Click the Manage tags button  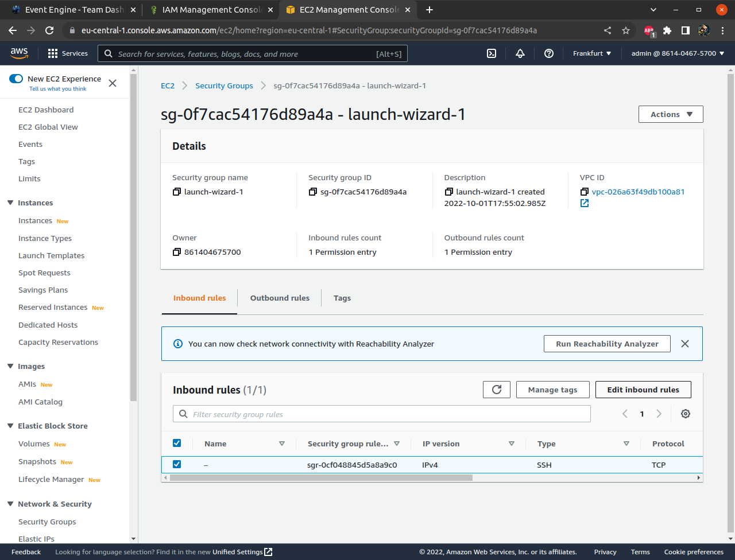point(552,390)
